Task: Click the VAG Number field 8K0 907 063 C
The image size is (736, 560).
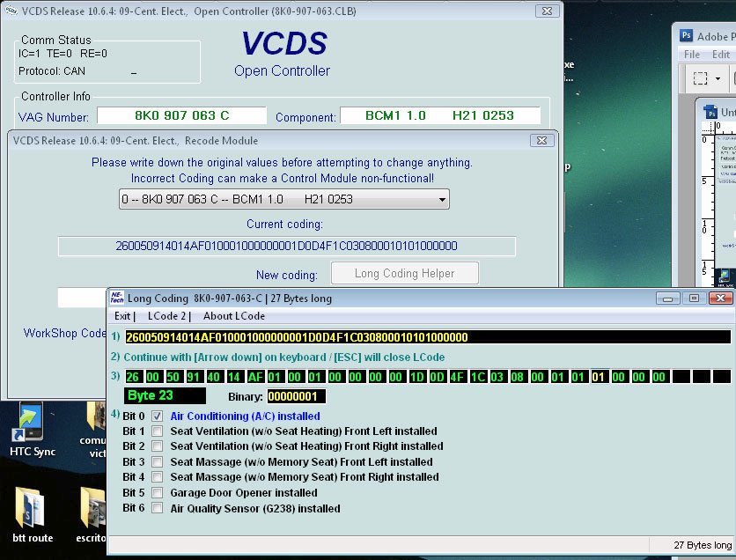Action: tap(181, 115)
